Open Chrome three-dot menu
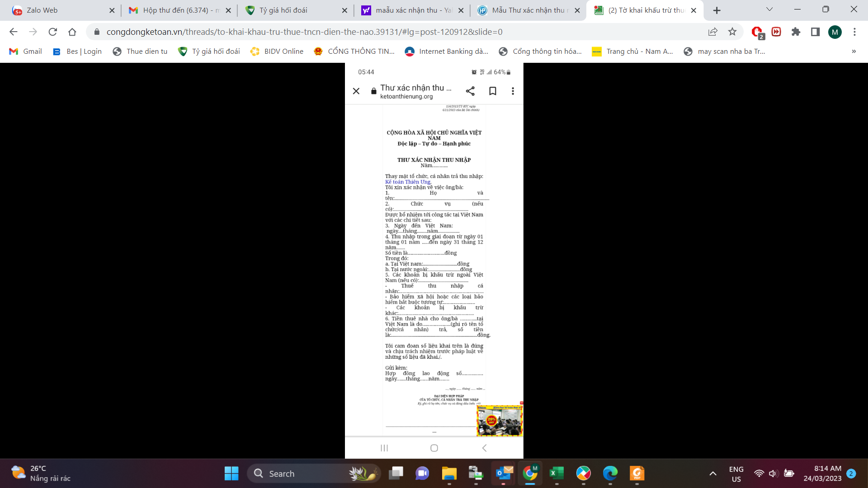 pos(854,32)
